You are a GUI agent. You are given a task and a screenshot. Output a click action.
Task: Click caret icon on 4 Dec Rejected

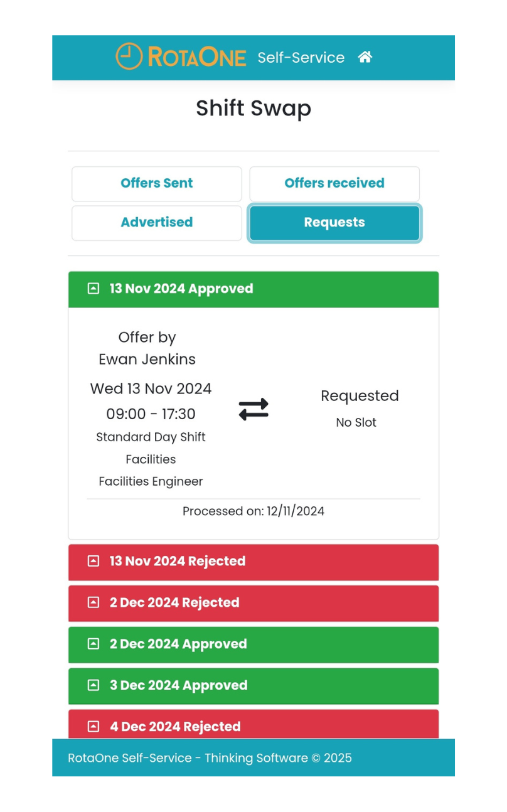click(x=93, y=727)
